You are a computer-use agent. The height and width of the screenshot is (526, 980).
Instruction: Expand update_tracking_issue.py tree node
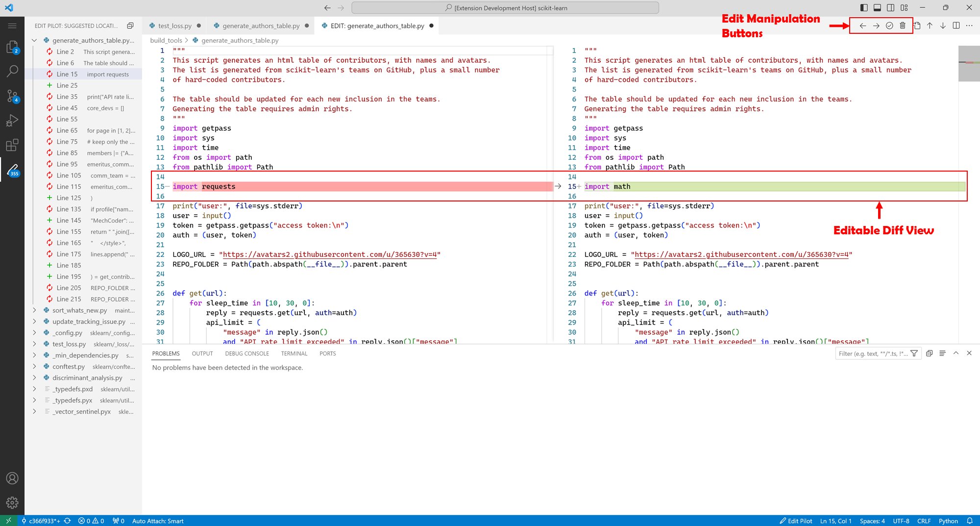pos(34,322)
